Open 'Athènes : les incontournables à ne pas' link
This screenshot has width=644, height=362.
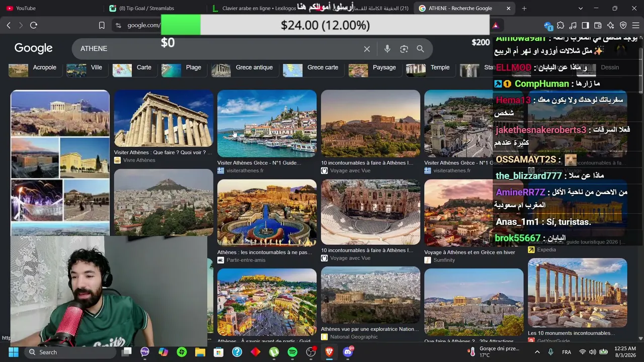(x=265, y=252)
